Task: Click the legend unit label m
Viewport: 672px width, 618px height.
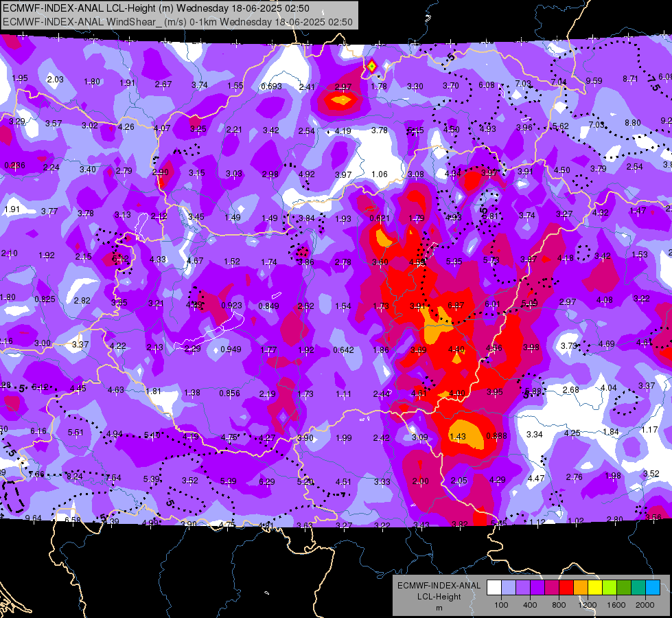Action: tap(439, 608)
